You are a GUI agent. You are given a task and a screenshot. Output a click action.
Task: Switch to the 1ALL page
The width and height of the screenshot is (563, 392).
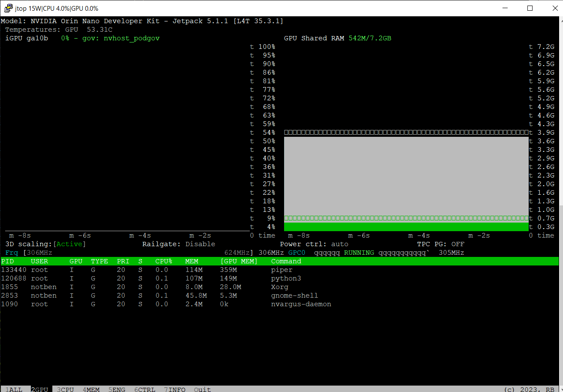pos(14,389)
